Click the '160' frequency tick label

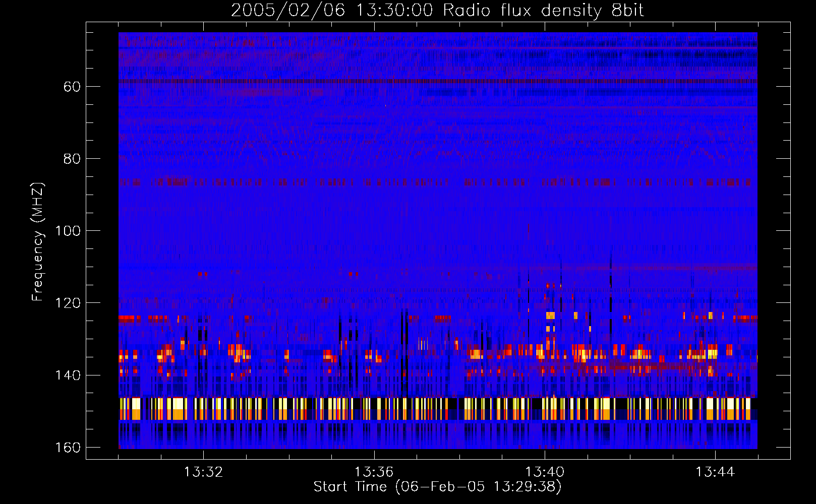68,448
